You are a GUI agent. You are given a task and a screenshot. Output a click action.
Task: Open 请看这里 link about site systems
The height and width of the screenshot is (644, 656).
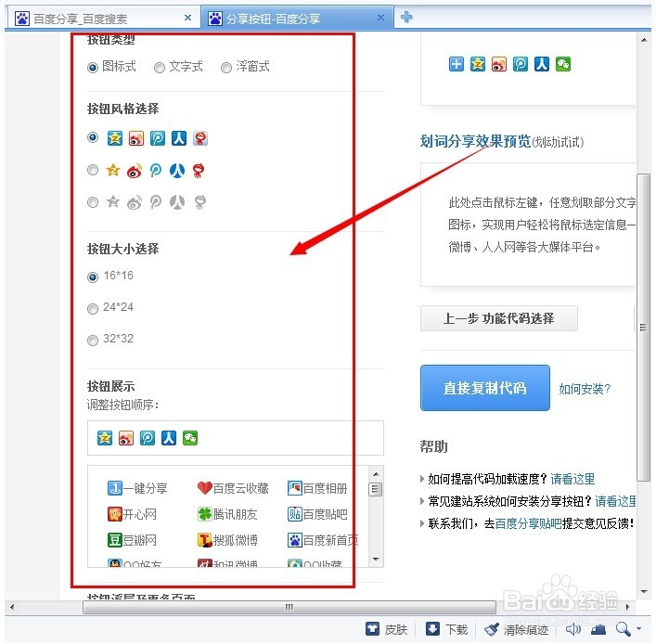coord(615,501)
